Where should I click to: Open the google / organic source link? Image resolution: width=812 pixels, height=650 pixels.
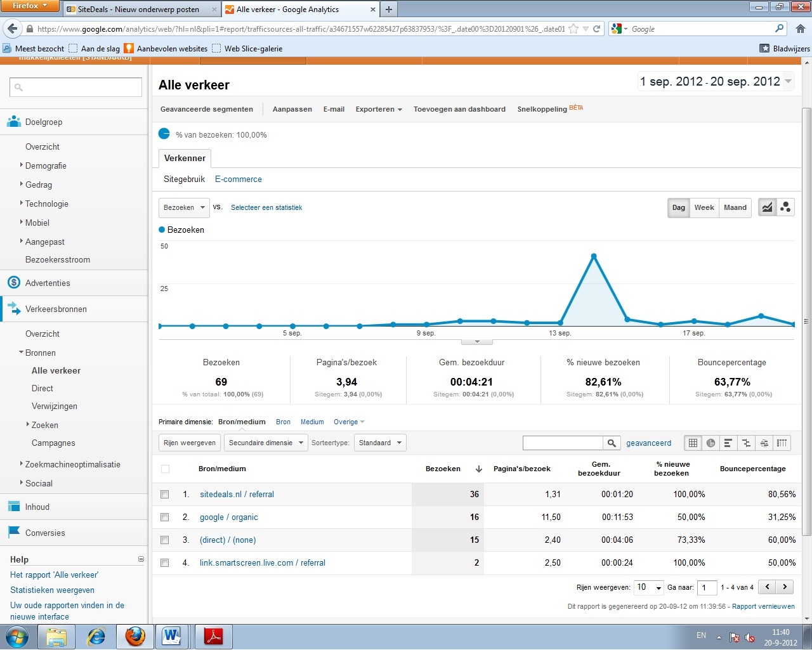pyautogui.click(x=228, y=517)
